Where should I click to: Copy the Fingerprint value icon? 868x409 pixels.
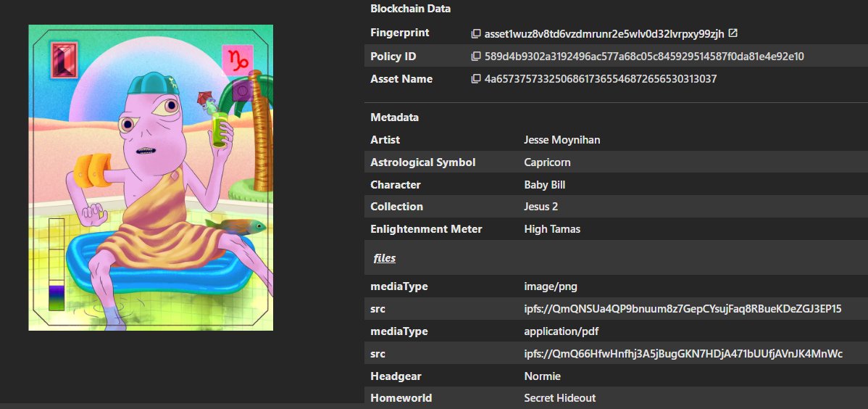pyautogui.click(x=475, y=34)
